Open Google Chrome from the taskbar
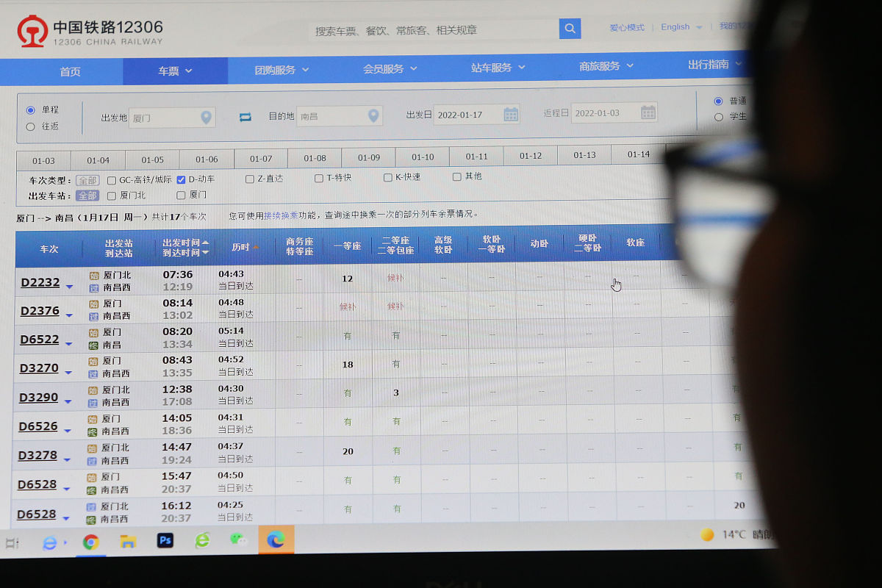882x588 pixels. (90, 542)
